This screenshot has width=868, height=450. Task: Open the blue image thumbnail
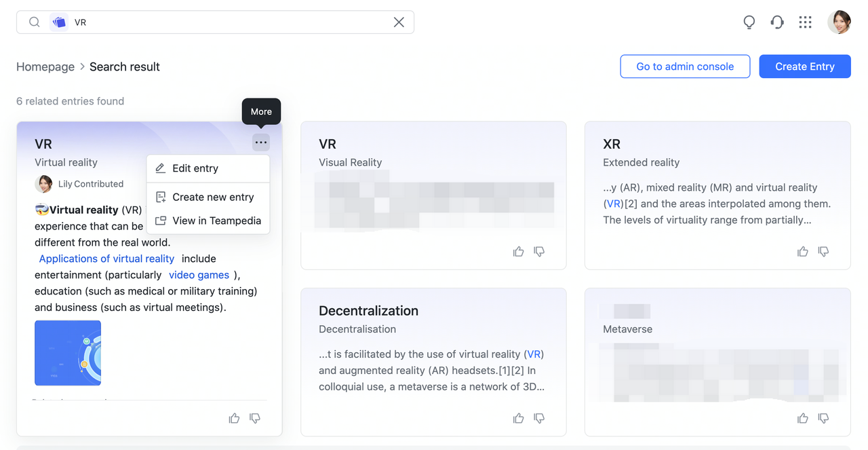point(68,353)
